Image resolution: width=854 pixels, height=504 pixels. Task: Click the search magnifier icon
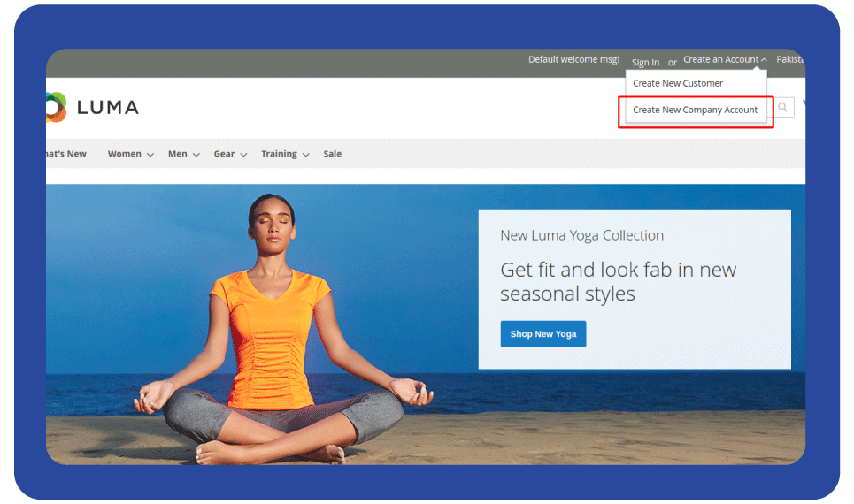click(782, 108)
